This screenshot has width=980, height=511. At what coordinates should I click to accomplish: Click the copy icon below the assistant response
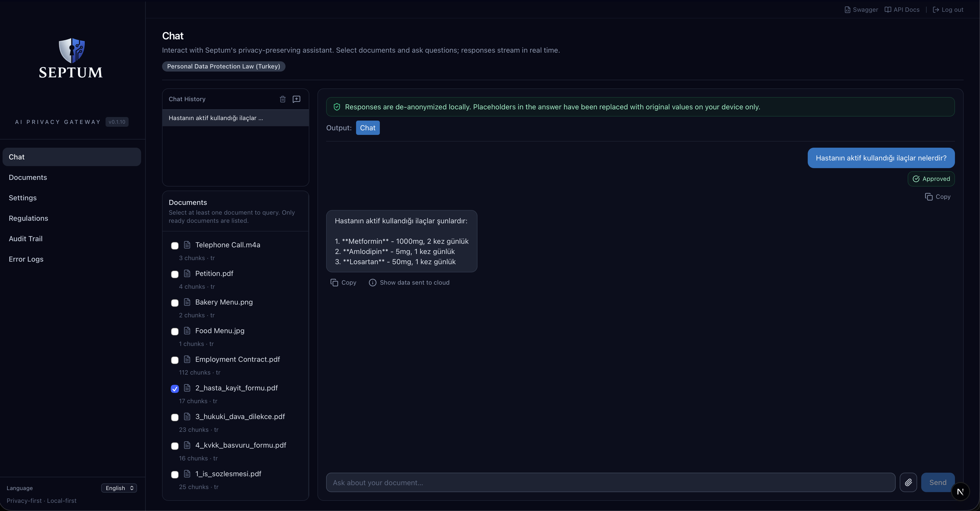click(x=334, y=283)
